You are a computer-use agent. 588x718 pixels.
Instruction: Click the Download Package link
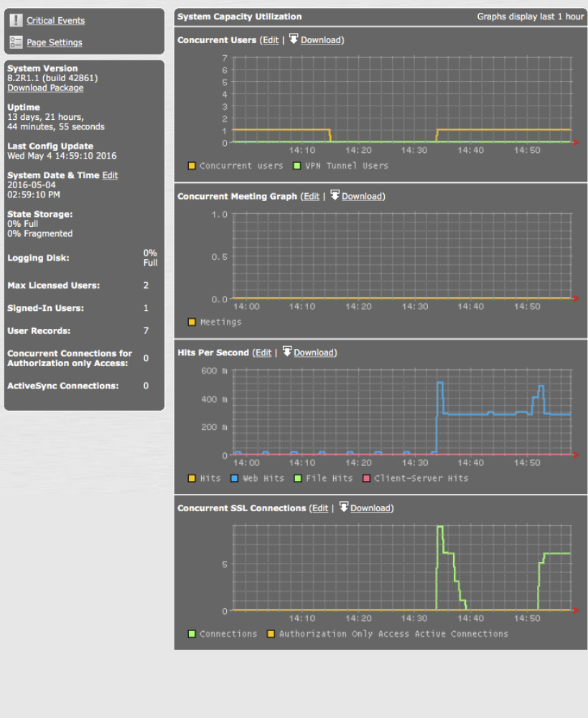click(x=45, y=88)
